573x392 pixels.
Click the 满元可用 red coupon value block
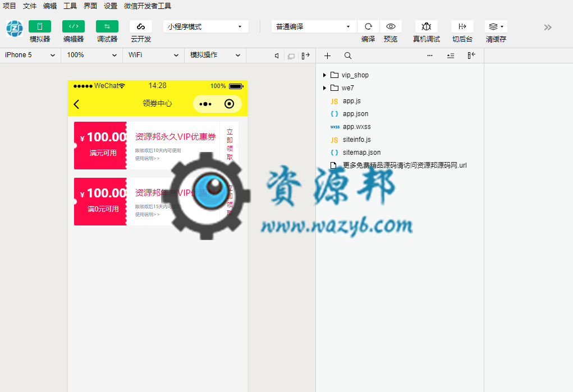[100, 145]
